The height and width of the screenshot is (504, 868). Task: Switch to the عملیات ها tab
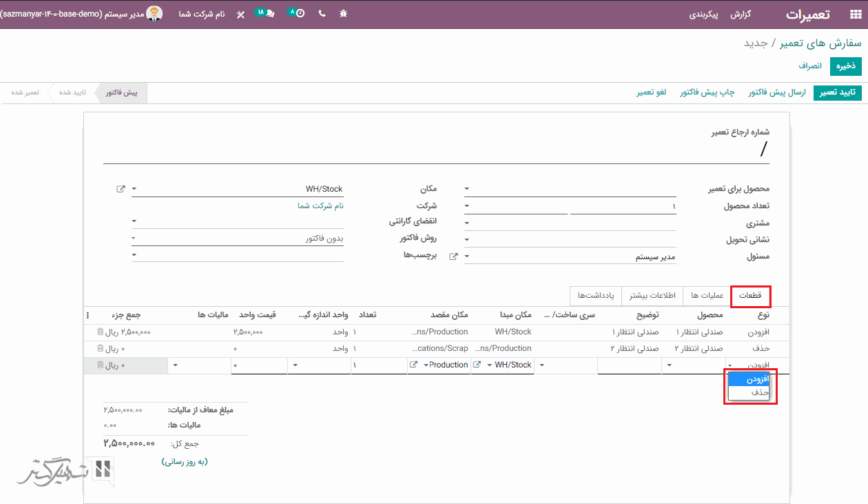pyautogui.click(x=707, y=296)
